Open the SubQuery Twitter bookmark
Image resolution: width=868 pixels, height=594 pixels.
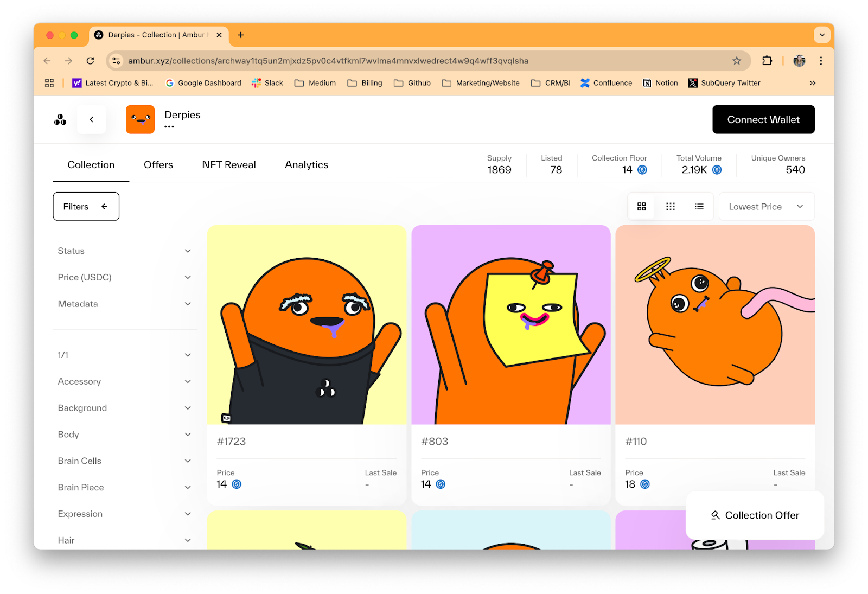[x=724, y=83]
